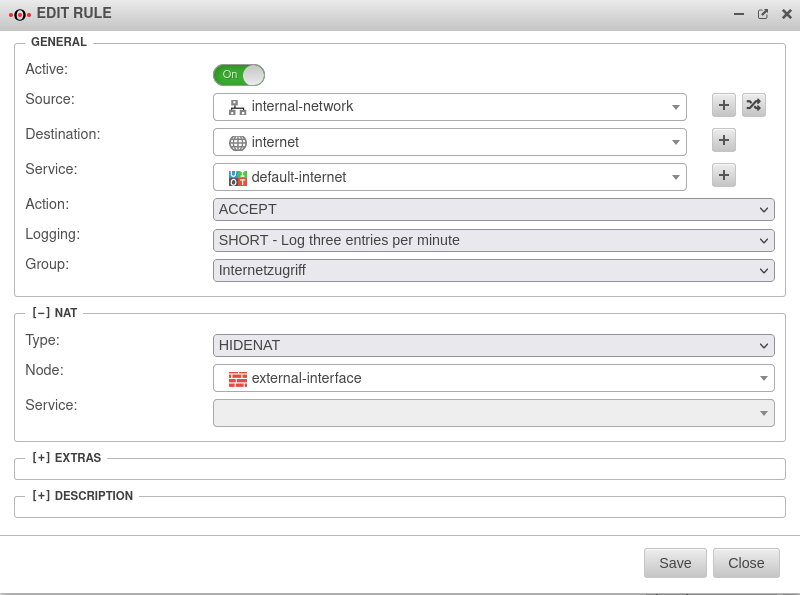
Task: Click the add service plus icon
Action: [724, 175]
